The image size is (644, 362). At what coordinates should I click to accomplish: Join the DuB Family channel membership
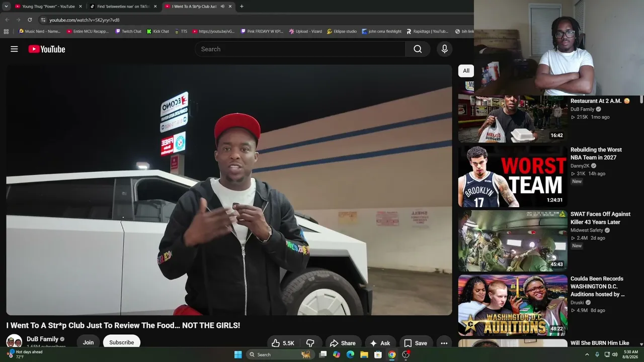[88, 342]
